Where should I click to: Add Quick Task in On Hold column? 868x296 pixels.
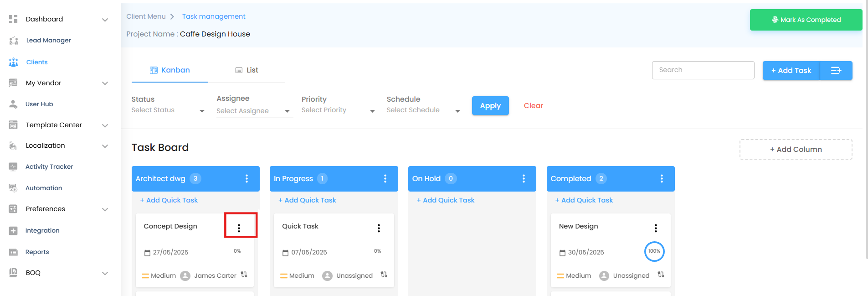(446, 200)
